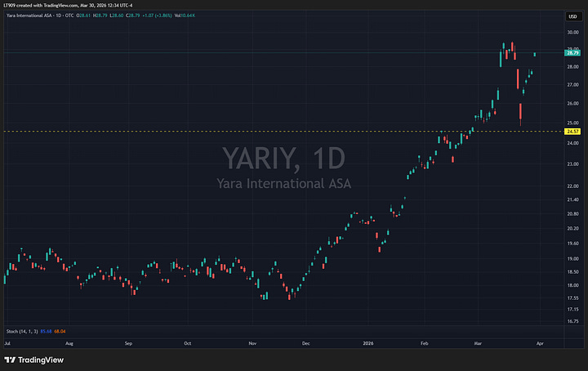Click the orange Stoch value 68.04
This screenshot has height=371, width=588.
pos(60,331)
